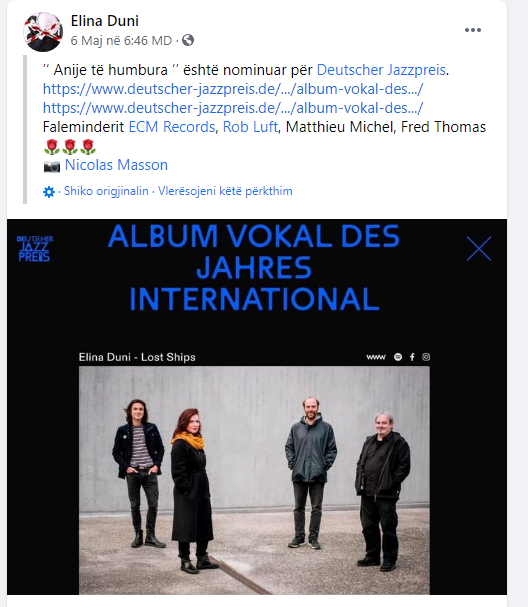Click the Deutscher Jazz Preis logo
The width and height of the screenshot is (528, 607).
pos(35,249)
